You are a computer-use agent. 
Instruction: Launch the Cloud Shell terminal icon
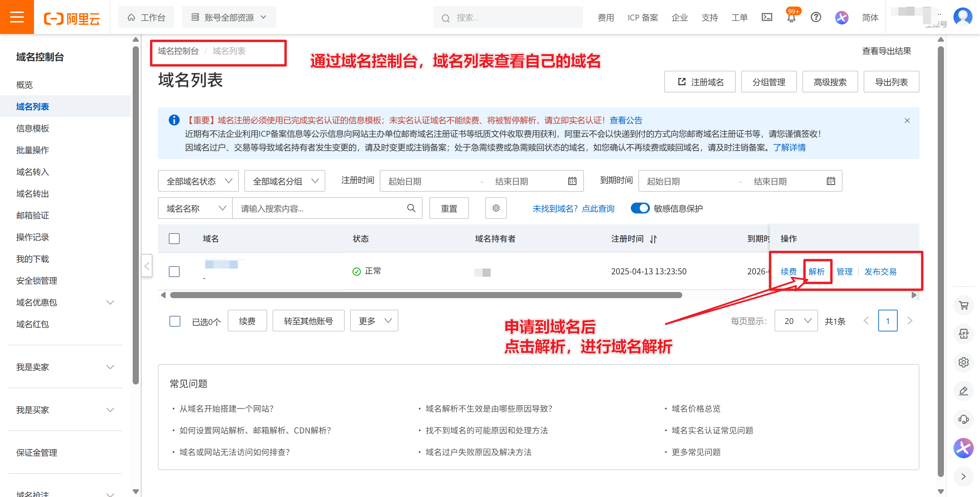point(767,17)
